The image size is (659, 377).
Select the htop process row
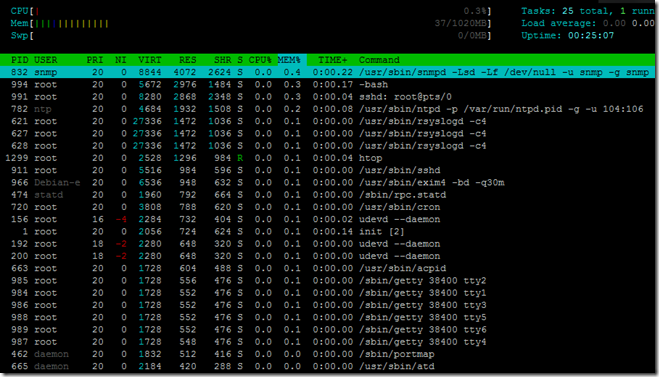tap(327, 158)
